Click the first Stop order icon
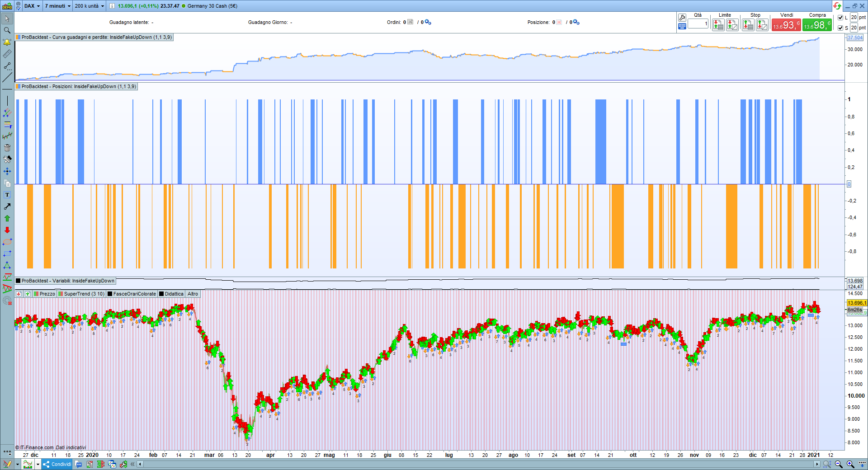868x470 pixels. [x=748, y=25]
